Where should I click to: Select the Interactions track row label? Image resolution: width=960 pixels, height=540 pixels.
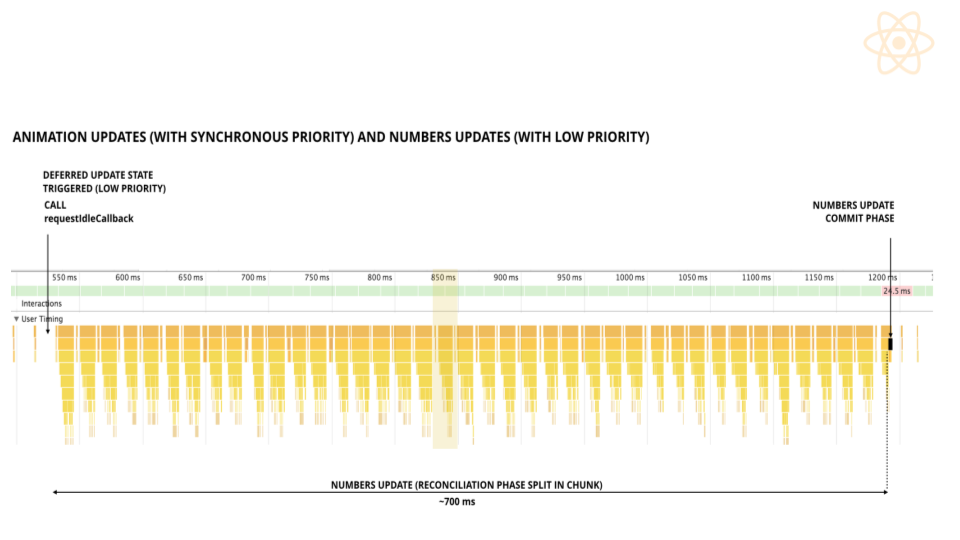pos(41,303)
